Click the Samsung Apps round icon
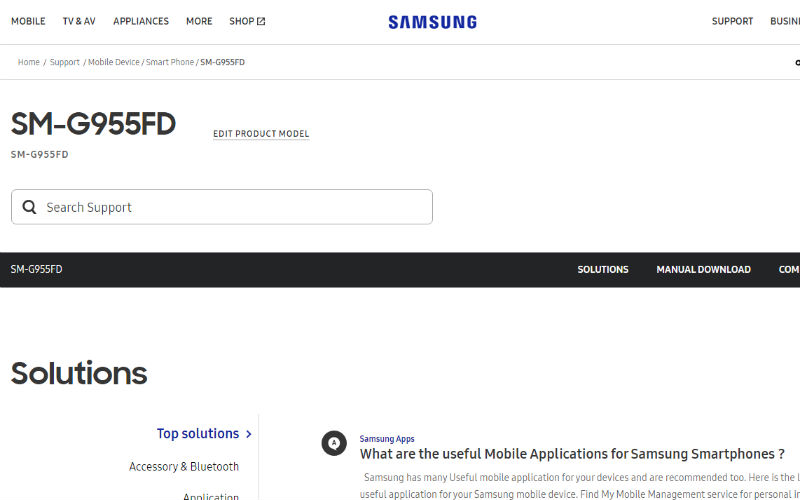 (x=334, y=443)
